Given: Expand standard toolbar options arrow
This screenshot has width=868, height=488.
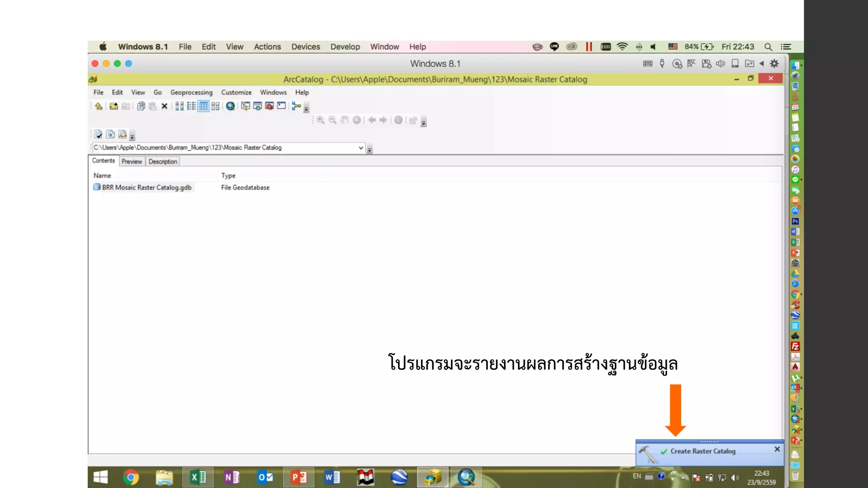Looking at the screenshot, I should click(306, 109).
